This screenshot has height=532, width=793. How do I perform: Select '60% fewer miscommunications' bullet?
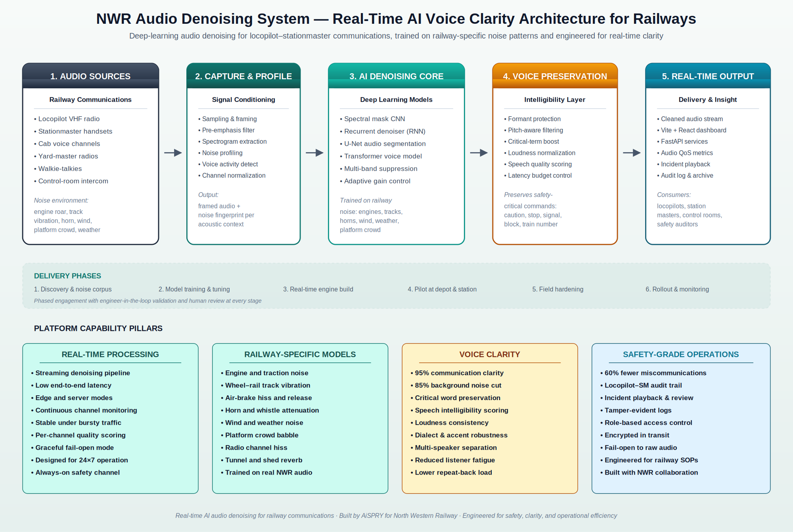653,373
